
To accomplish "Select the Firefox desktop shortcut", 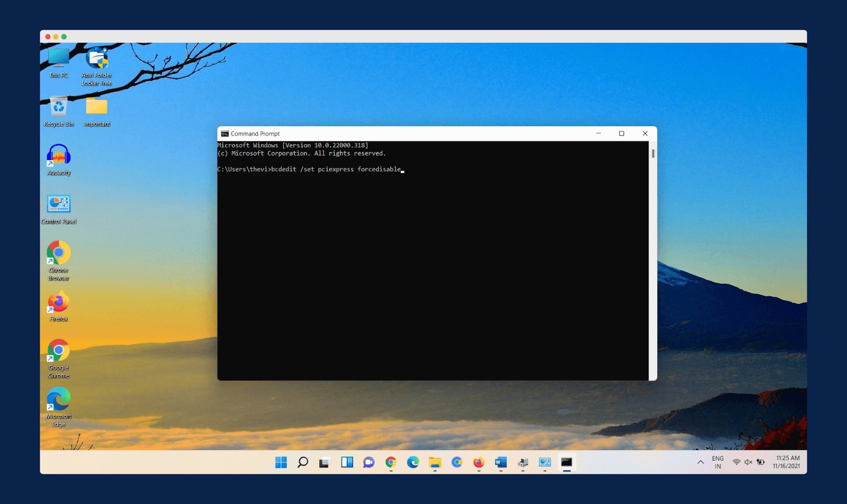I will [59, 303].
